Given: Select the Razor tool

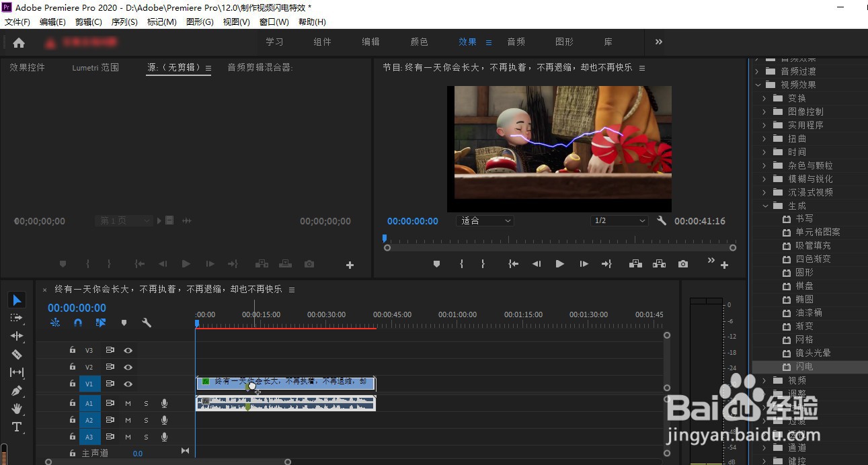Looking at the screenshot, I should 17,354.
